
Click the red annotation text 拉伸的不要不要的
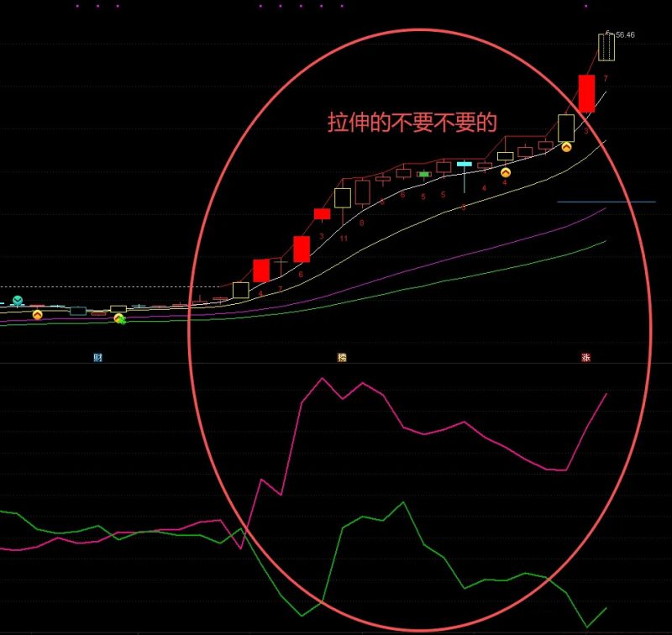click(x=412, y=123)
